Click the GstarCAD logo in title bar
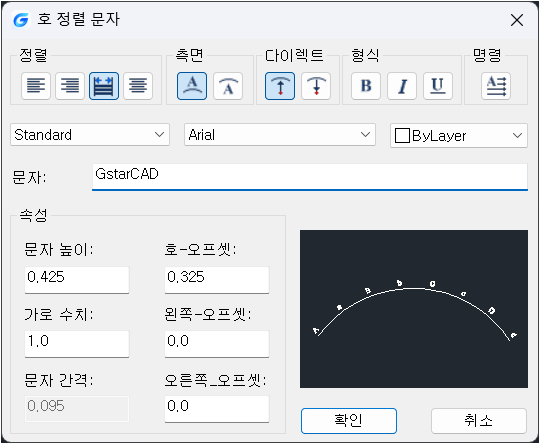 (x=21, y=20)
